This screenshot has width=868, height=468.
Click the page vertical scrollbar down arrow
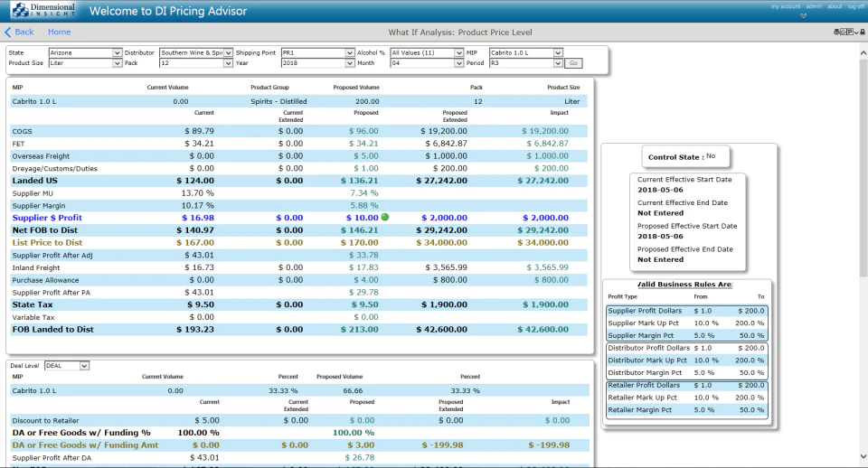tap(863, 456)
